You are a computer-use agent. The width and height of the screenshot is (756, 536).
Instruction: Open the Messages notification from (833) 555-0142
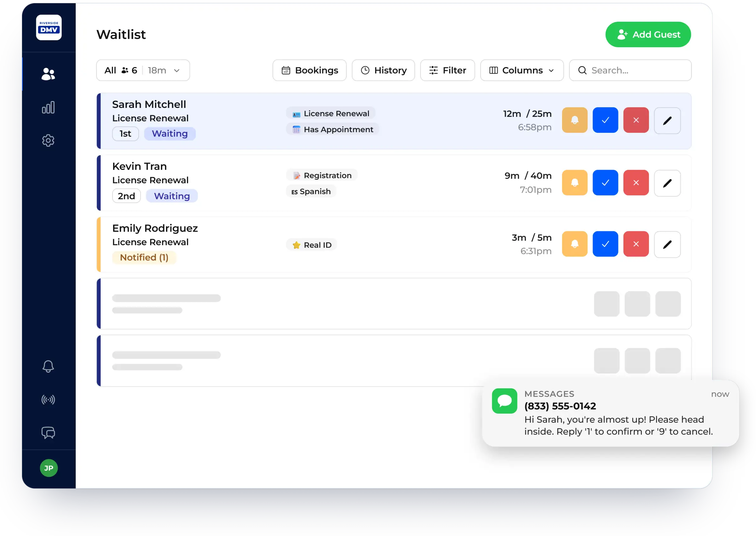tap(610, 413)
